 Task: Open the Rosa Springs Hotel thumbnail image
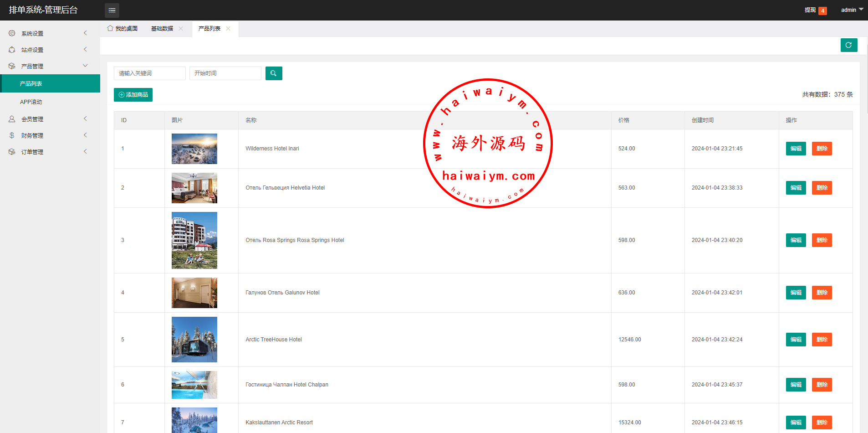pos(194,240)
